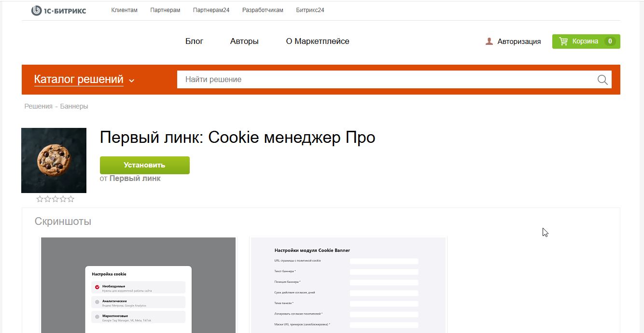The width and height of the screenshot is (644, 333).
Task: Click the 1C-Bitrix logo
Action: point(59,10)
